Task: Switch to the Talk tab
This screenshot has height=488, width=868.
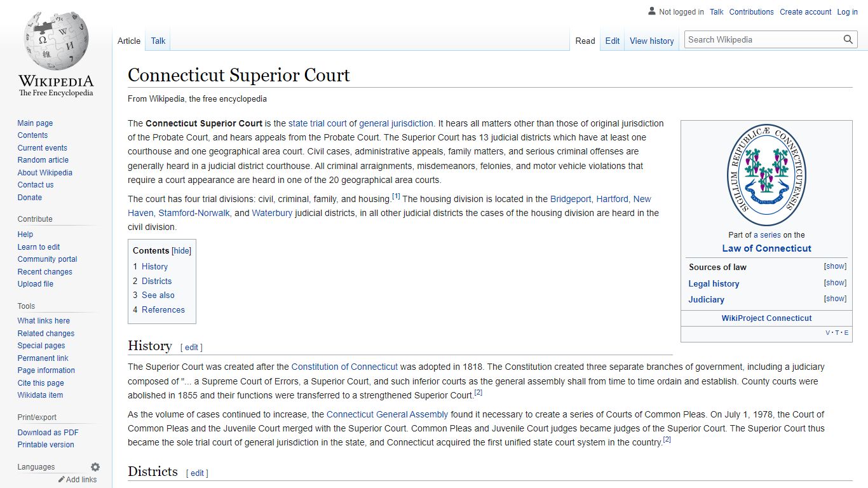Action: click(158, 41)
